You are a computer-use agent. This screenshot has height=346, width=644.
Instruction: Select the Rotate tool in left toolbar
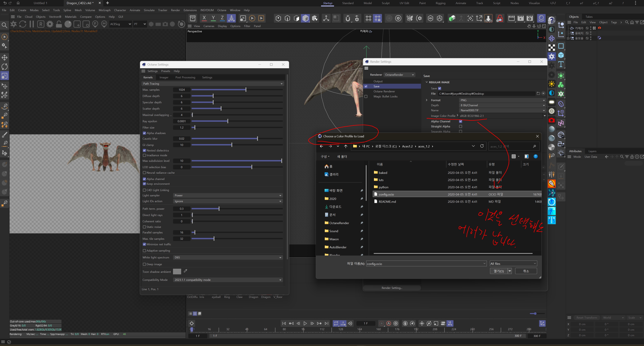5,67
